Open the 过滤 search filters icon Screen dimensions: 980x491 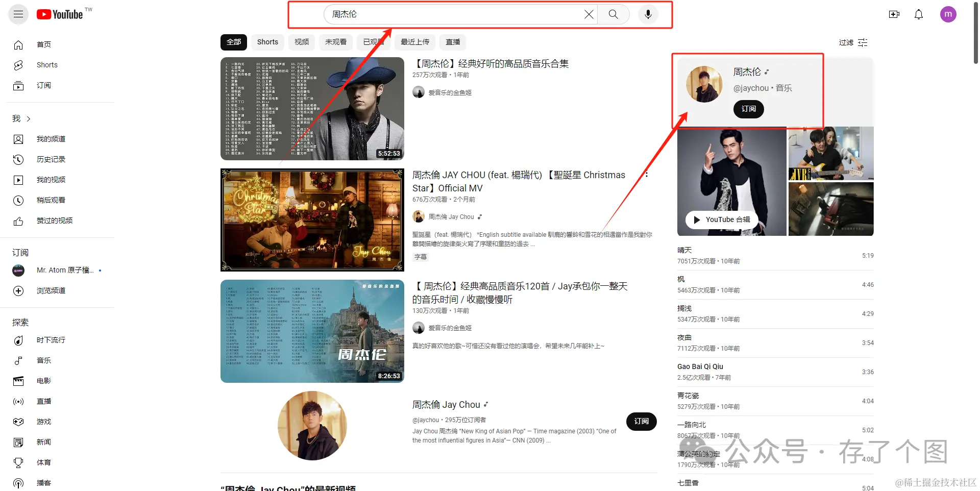pyautogui.click(x=862, y=43)
